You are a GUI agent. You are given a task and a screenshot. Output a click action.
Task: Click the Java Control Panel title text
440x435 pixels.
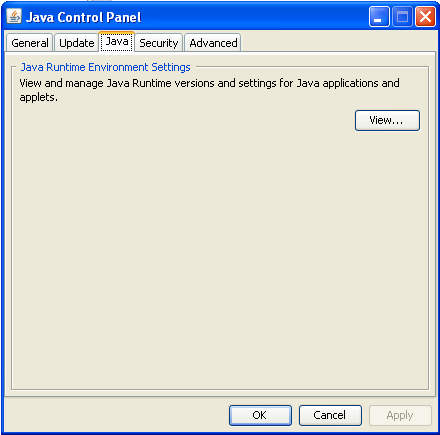[x=83, y=17]
